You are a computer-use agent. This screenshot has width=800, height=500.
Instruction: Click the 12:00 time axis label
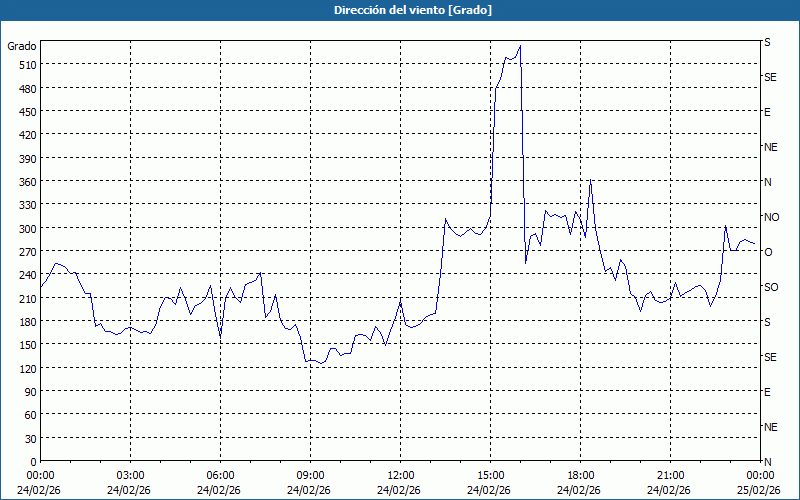pyautogui.click(x=400, y=475)
